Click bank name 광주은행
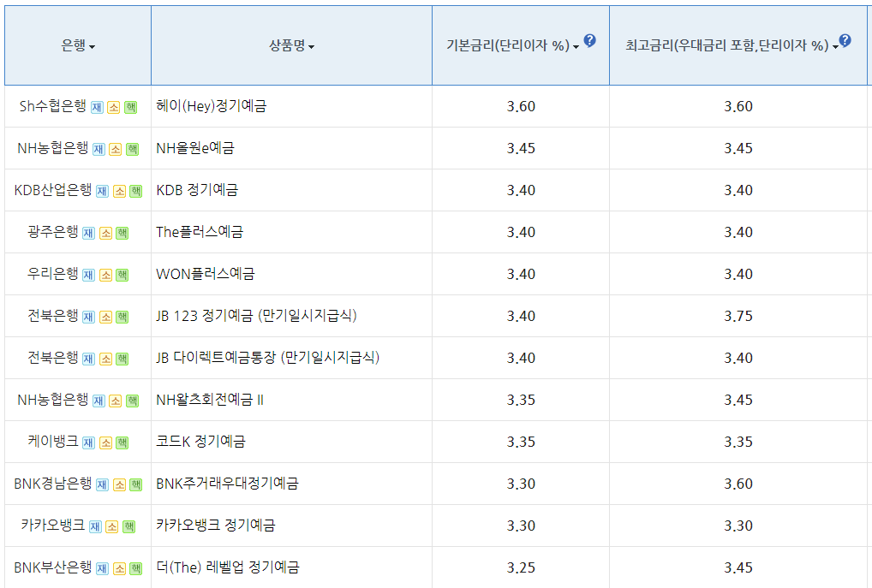 pyautogui.click(x=53, y=232)
